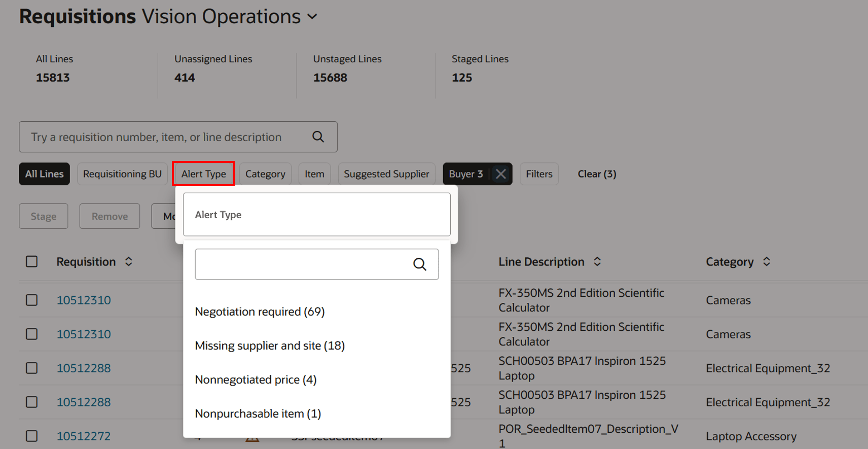The height and width of the screenshot is (449, 868).
Task: Tick the checkbox of the second 10512288 row
Action: pos(32,402)
